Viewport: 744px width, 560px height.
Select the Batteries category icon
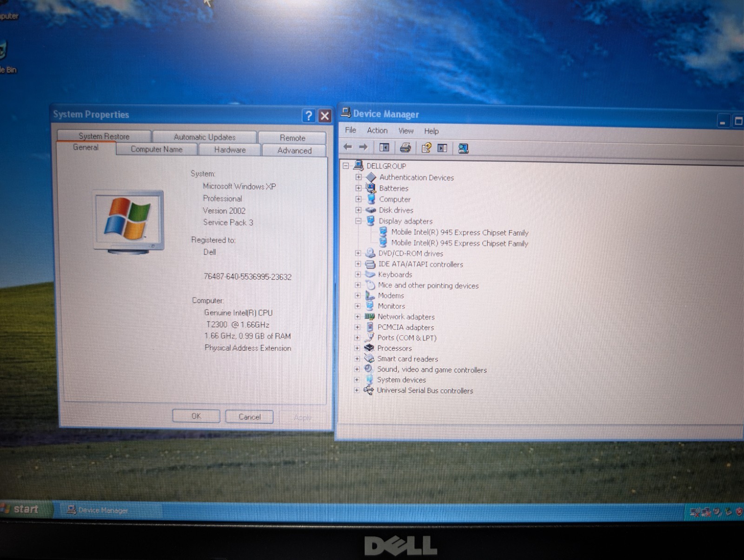pyautogui.click(x=371, y=188)
